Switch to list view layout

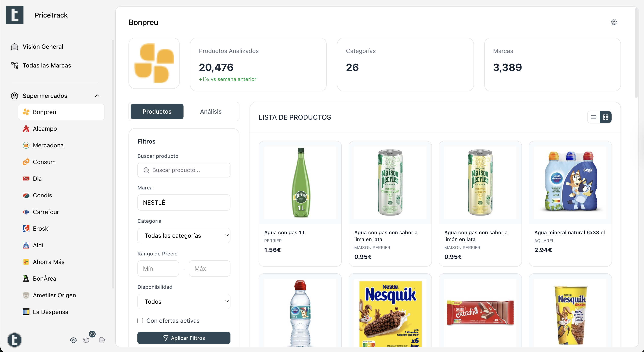(x=593, y=117)
